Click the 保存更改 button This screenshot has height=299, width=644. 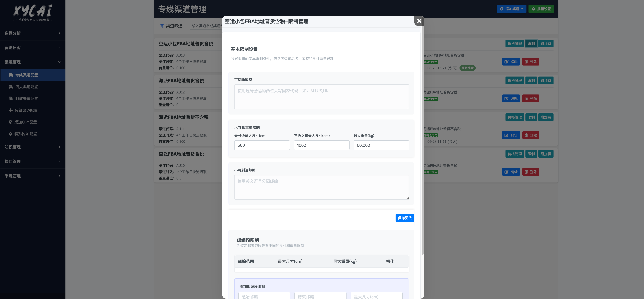tap(405, 218)
